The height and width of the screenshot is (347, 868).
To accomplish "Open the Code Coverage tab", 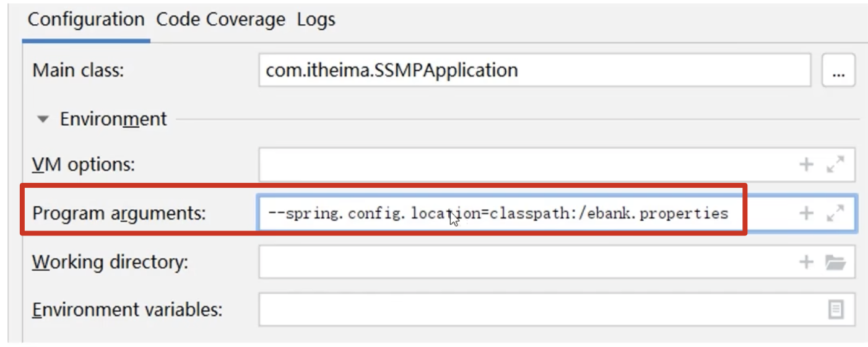I will point(221,19).
